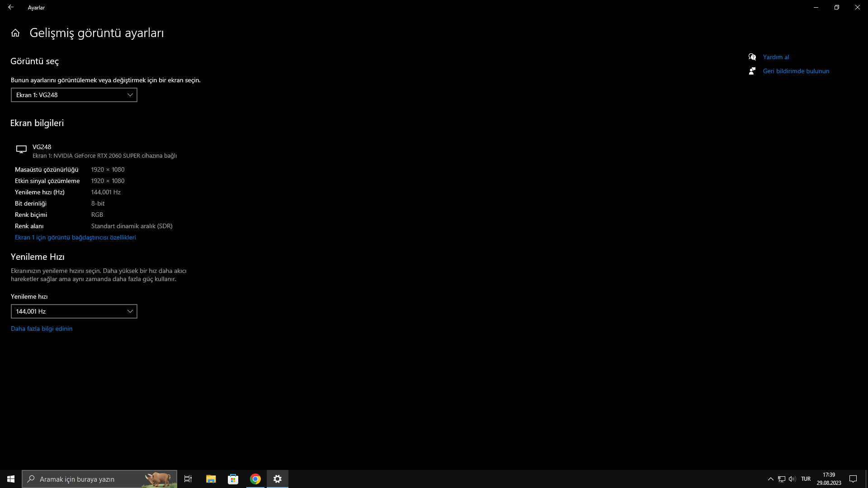This screenshot has width=868, height=488.
Task: Launch File Explorer from the taskbar
Action: (x=211, y=479)
